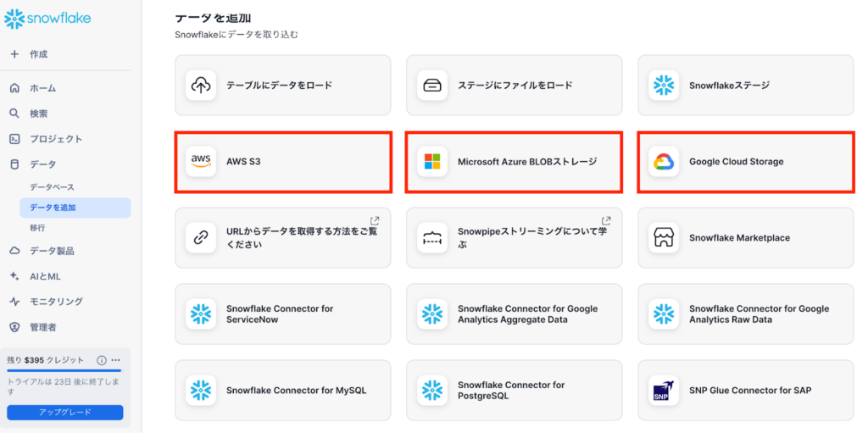
Task: Open the データベース sidebar item
Action: click(x=52, y=186)
